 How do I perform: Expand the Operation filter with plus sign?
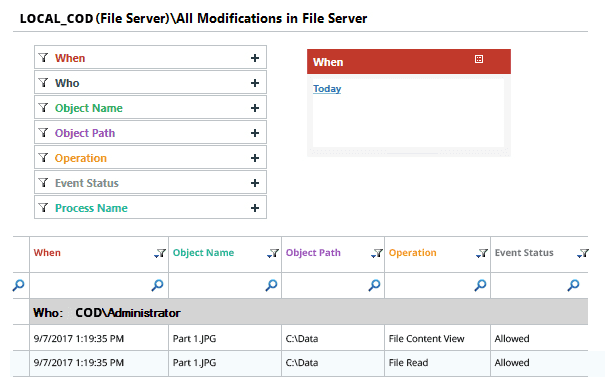[x=255, y=158]
